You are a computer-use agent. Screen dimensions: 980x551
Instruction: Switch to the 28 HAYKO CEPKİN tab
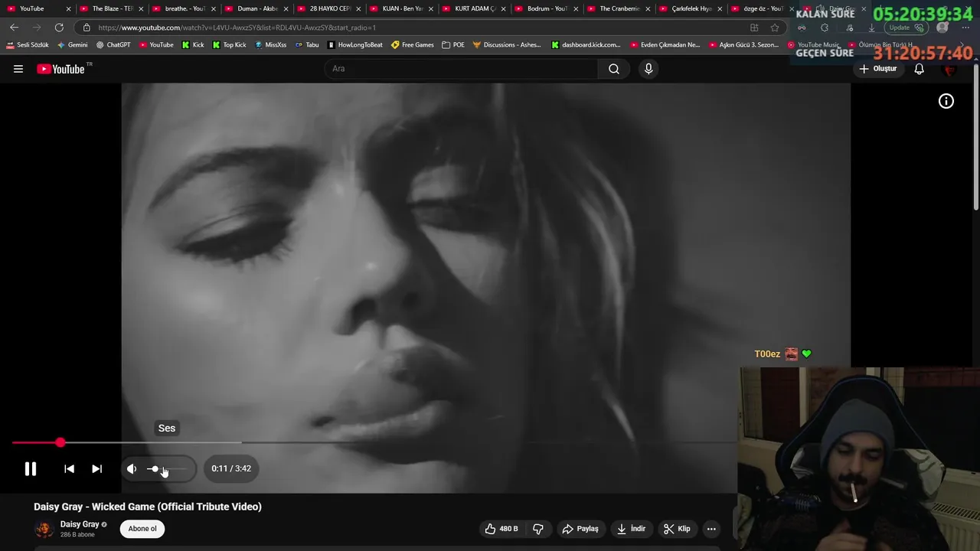(x=329, y=8)
